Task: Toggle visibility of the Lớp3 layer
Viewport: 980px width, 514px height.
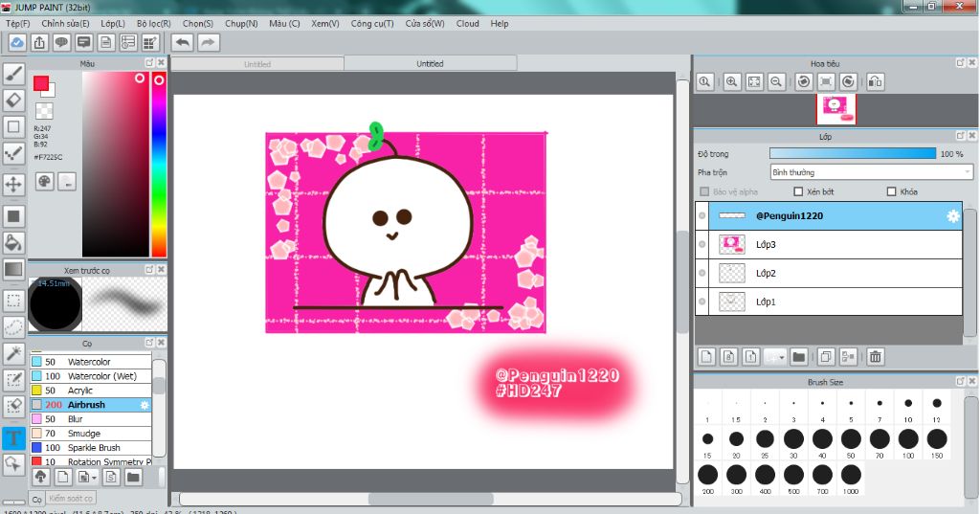Action: click(702, 245)
